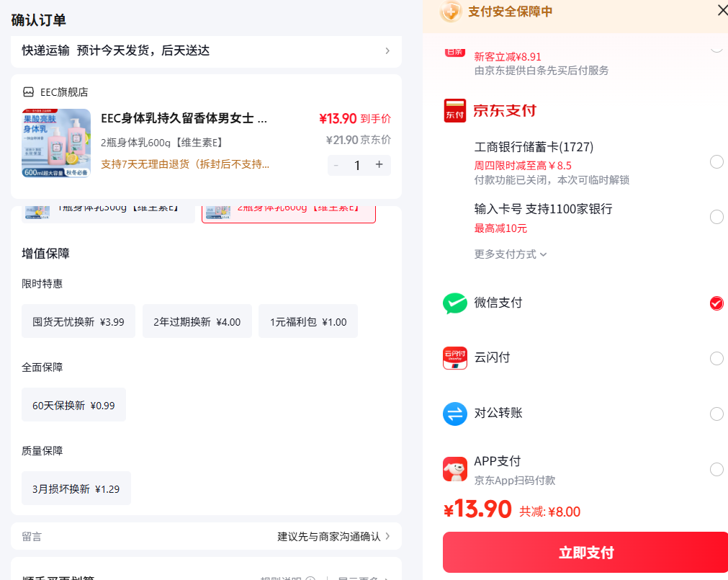The height and width of the screenshot is (580, 728).
Task: Click the 云闪付 UnionPay icon
Action: 454,358
